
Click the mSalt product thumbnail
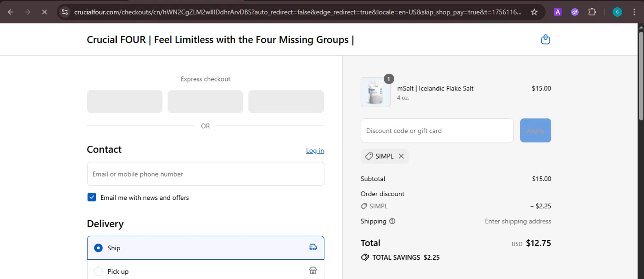pyautogui.click(x=376, y=92)
